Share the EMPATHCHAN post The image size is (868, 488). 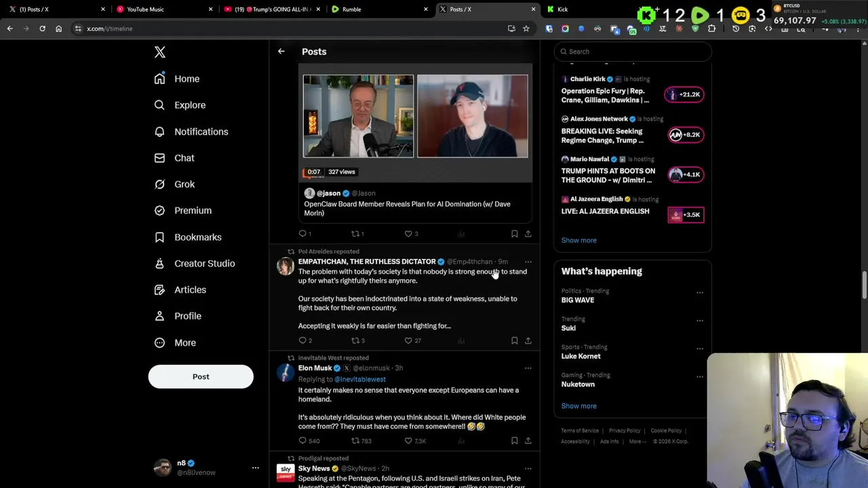[528, 341]
